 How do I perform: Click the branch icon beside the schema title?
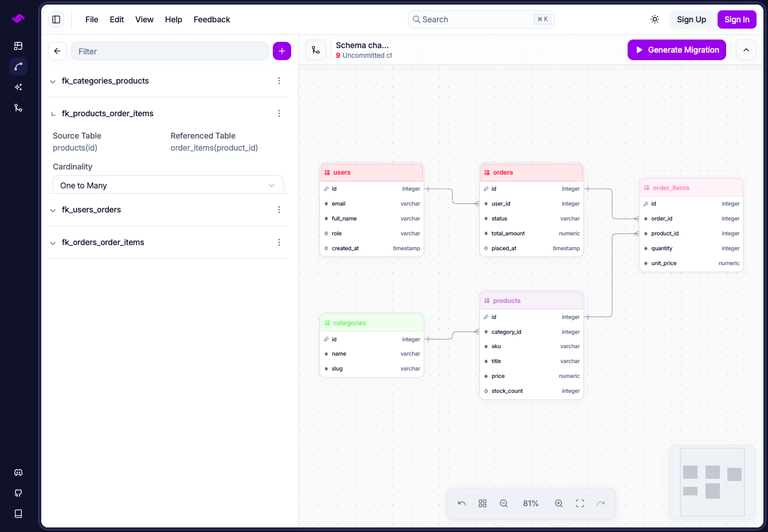pyautogui.click(x=316, y=50)
